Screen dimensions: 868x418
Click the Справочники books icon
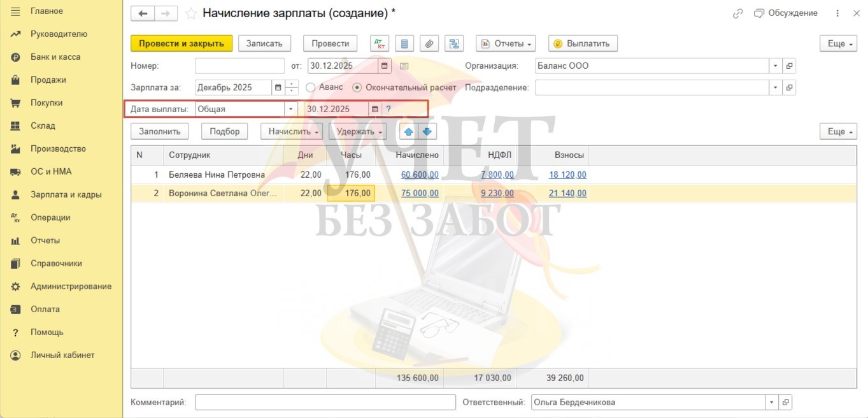click(16, 263)
